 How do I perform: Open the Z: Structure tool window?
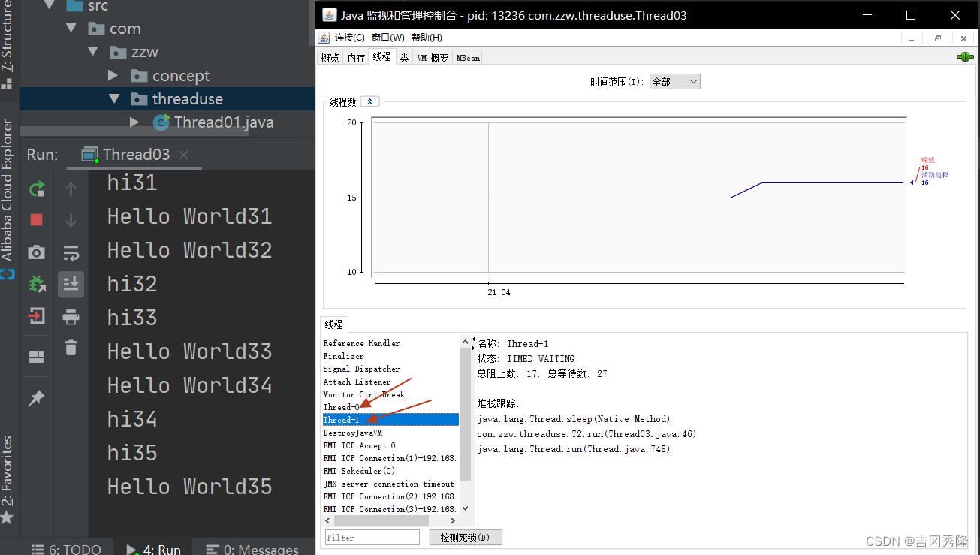[8, 45]
